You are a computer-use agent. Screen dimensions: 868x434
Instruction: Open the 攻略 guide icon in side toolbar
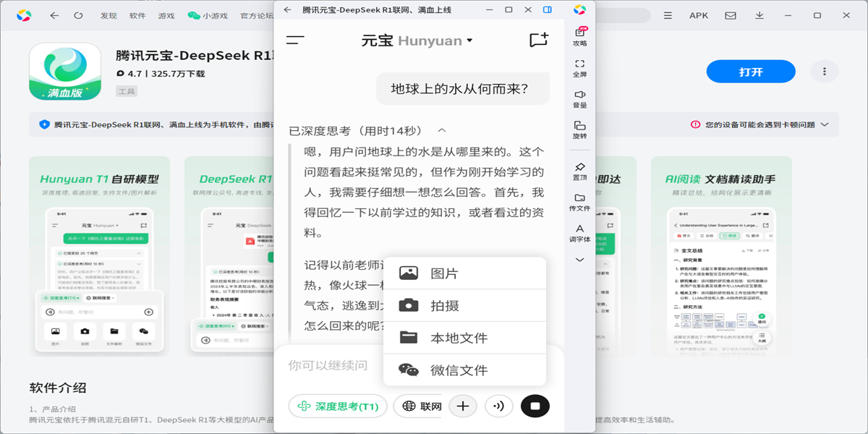pyautogui.click(x=580, y=37)
